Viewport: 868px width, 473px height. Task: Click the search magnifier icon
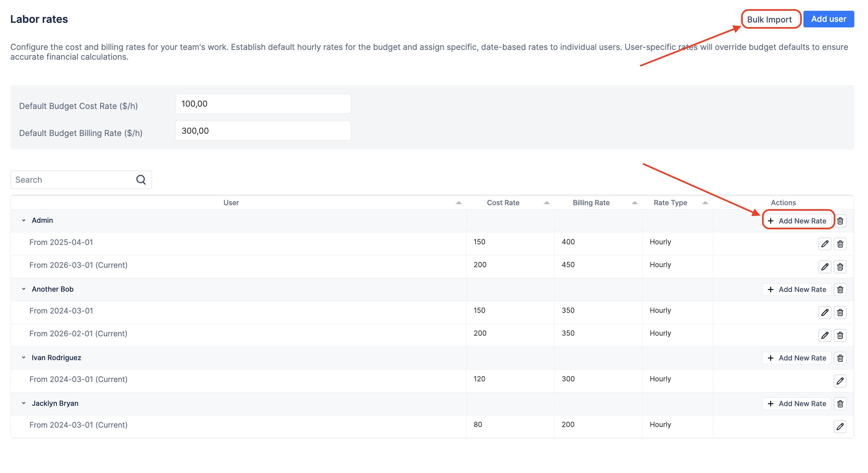tap(141, 180)
